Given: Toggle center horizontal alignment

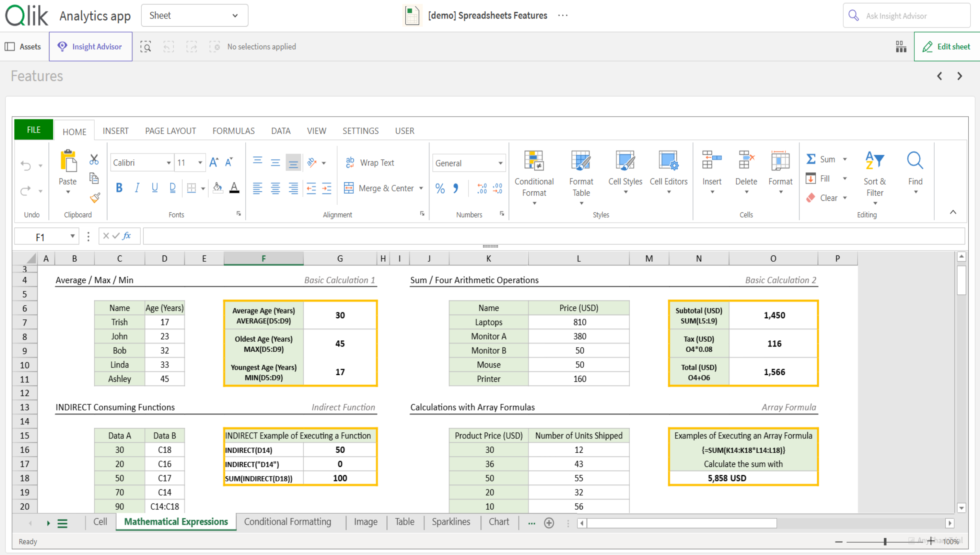Looking at the screenshot, I should coord(275,188).
